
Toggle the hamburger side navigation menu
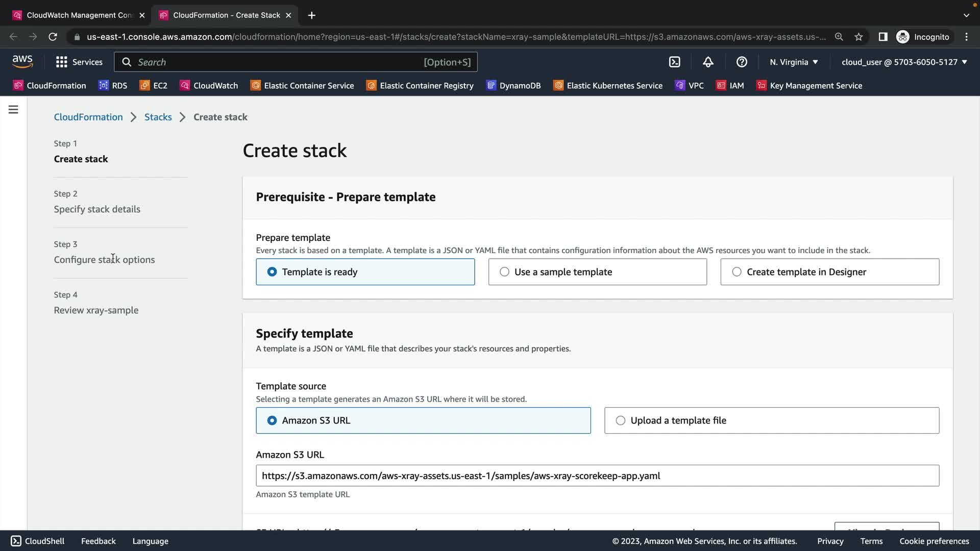tap(13, 110)
